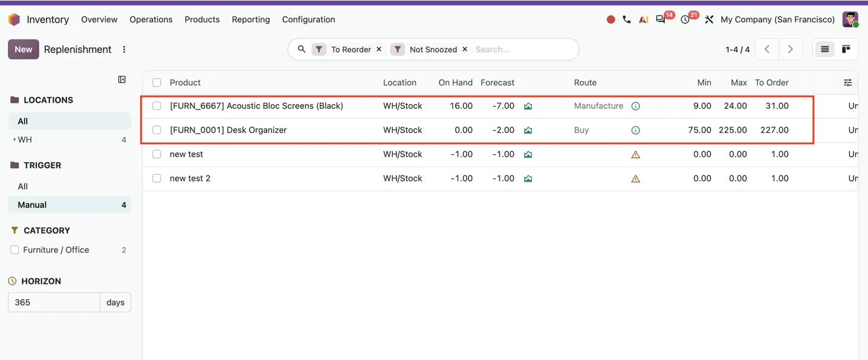Remove the 'Not Snoozed' filter
Image resolution: width=868 pixels, height=360 pixels.
point(465,50)
